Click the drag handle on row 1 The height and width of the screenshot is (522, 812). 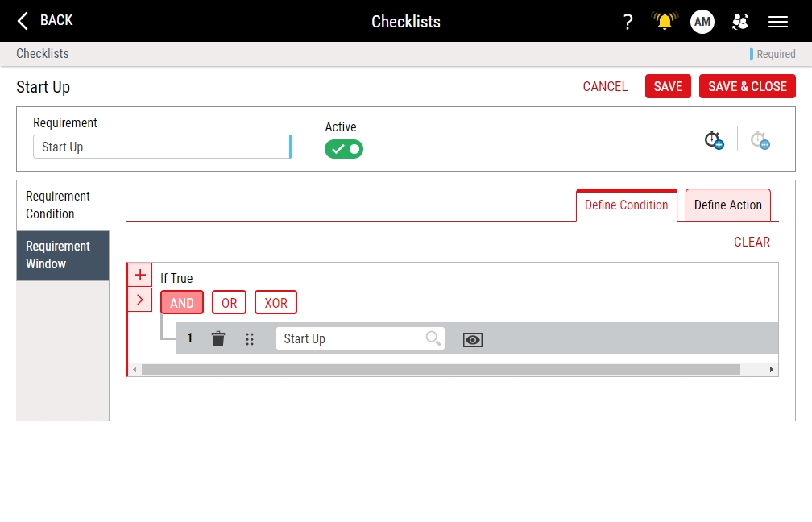(250, 339)
